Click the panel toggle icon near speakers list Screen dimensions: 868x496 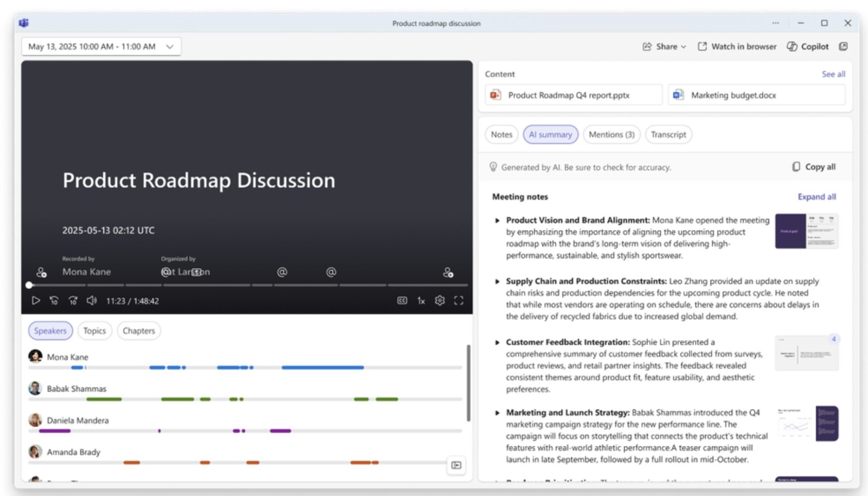pyautogui.click(x=456, y=465)
